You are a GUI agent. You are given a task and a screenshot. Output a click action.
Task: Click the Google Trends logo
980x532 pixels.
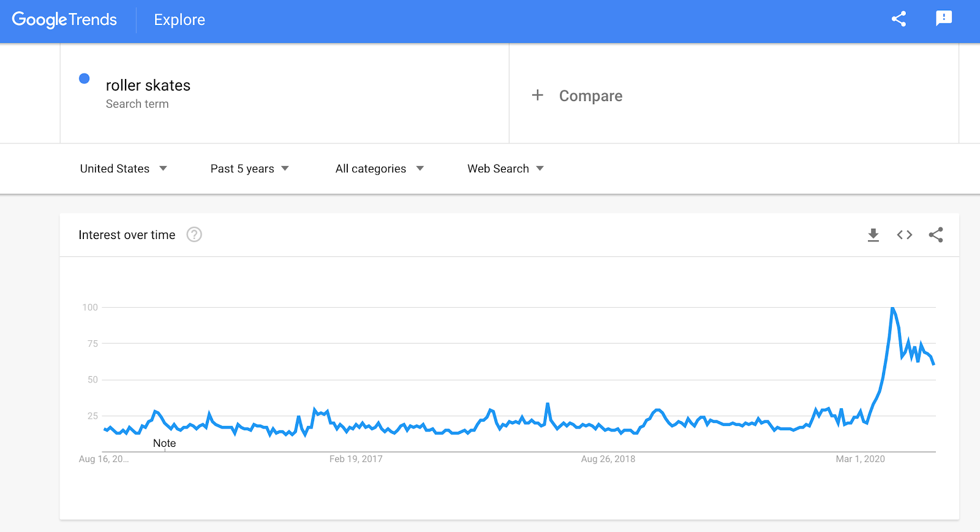pos(64,20)
